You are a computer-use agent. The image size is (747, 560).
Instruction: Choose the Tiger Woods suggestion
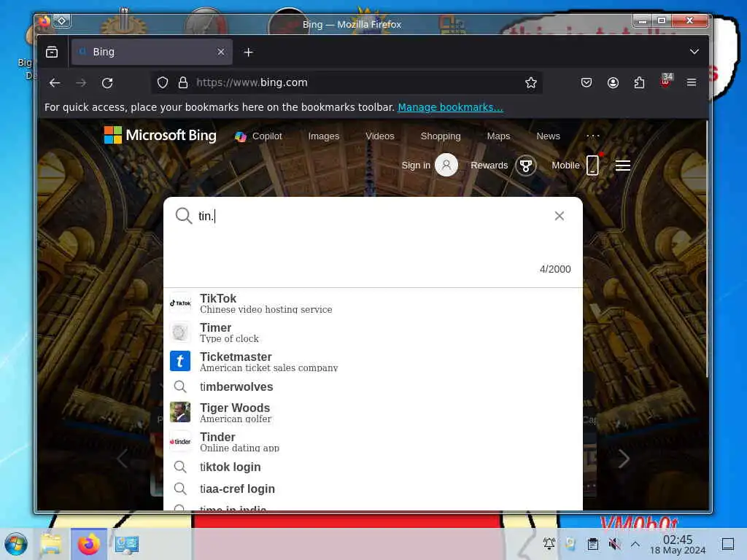pos(373,413)
